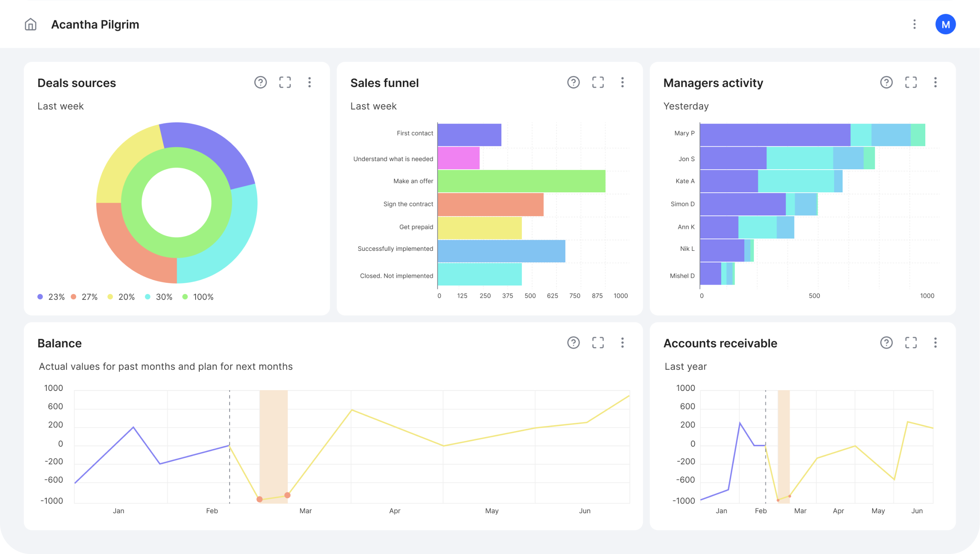Open Managers activity more options menu
980x554 pixels.
click(x=935, y=82)
